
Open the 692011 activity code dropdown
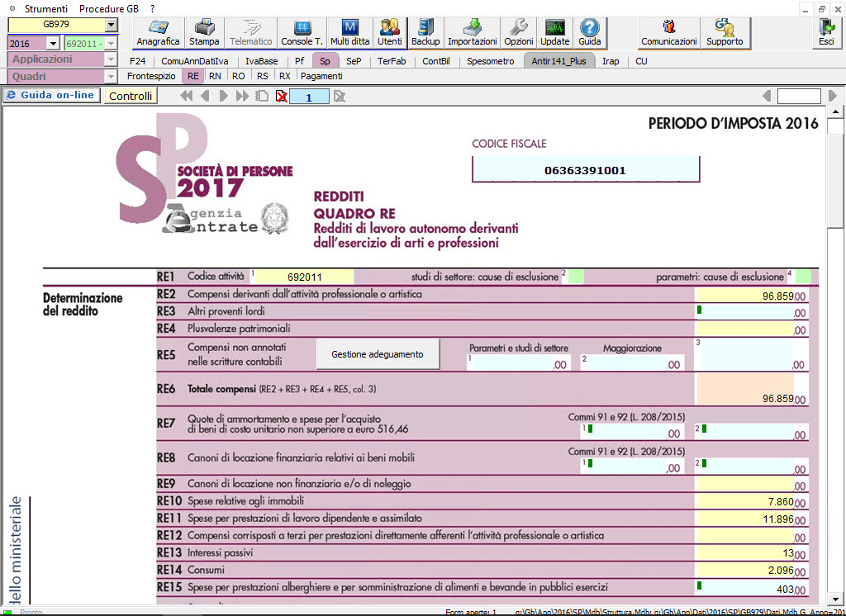coord(112,43)
